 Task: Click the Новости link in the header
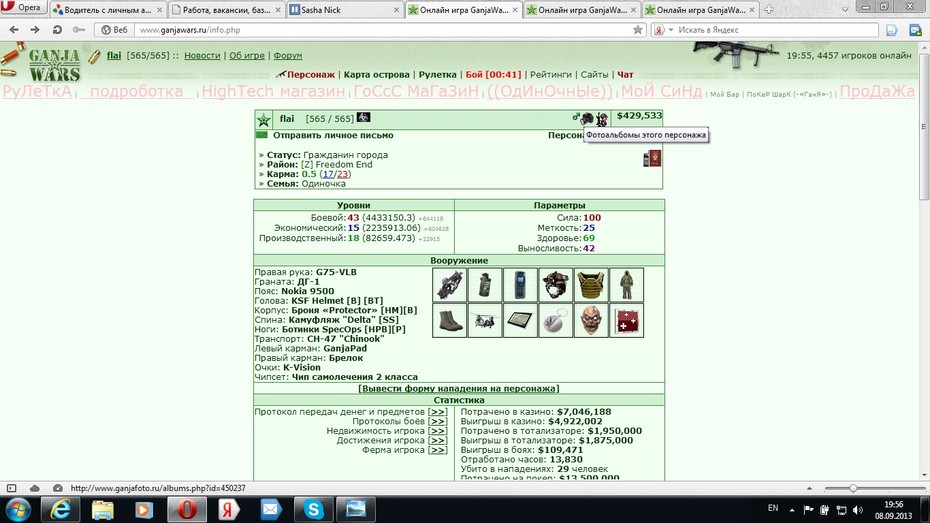point(202,55)
